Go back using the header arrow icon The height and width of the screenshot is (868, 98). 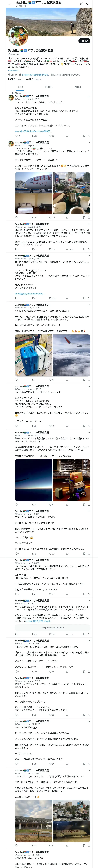click(9, 4)
